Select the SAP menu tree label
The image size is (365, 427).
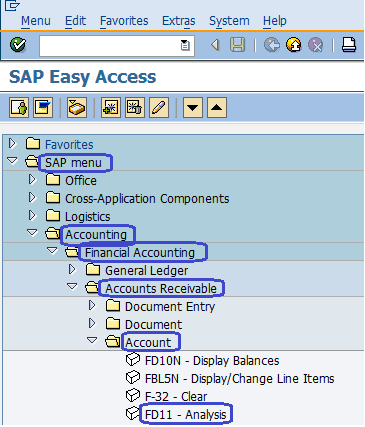coord(73,163)
